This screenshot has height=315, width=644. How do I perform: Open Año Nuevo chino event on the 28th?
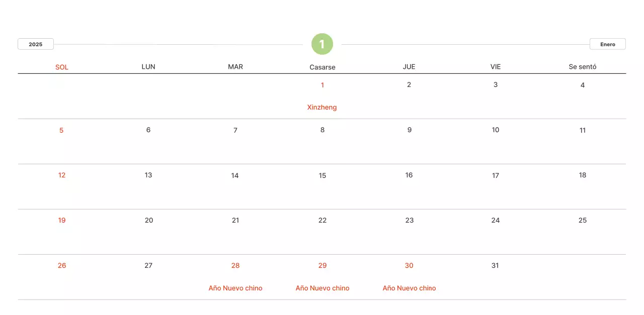(235, 288)
